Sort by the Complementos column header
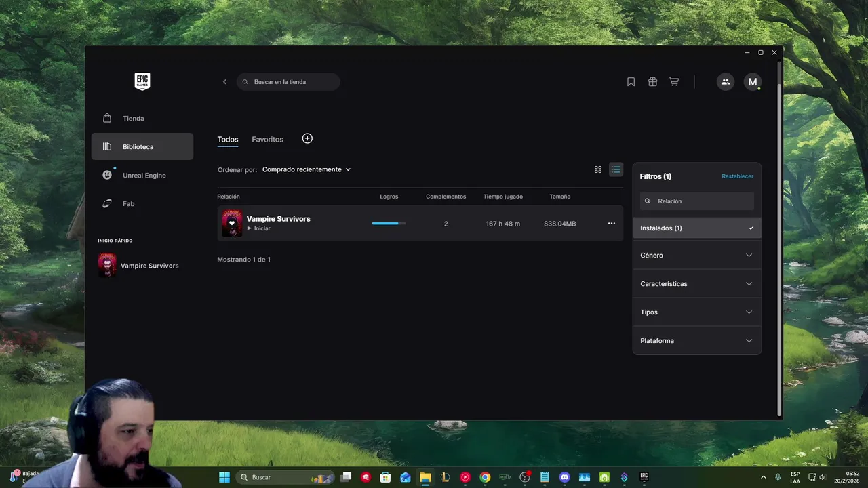The height and width of the screenshot is (488, 868). [446, 197]
